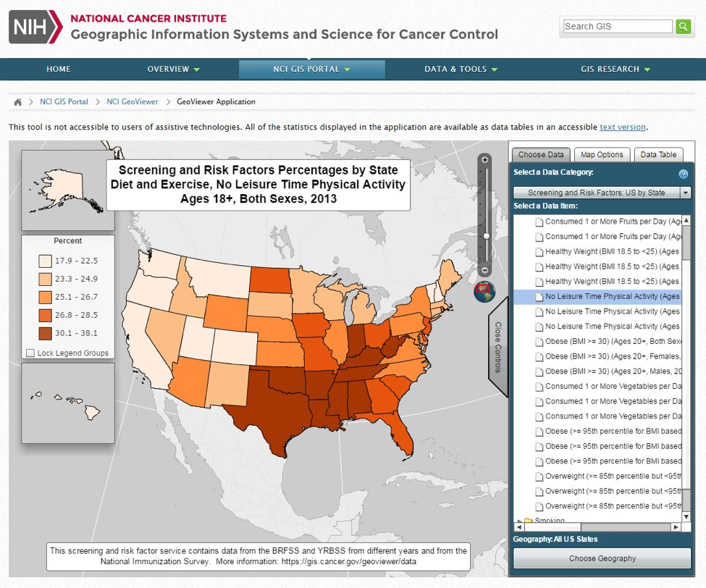Open the Data & Tools menu
This screenshot has height=588, width=706.
[461, 70]
